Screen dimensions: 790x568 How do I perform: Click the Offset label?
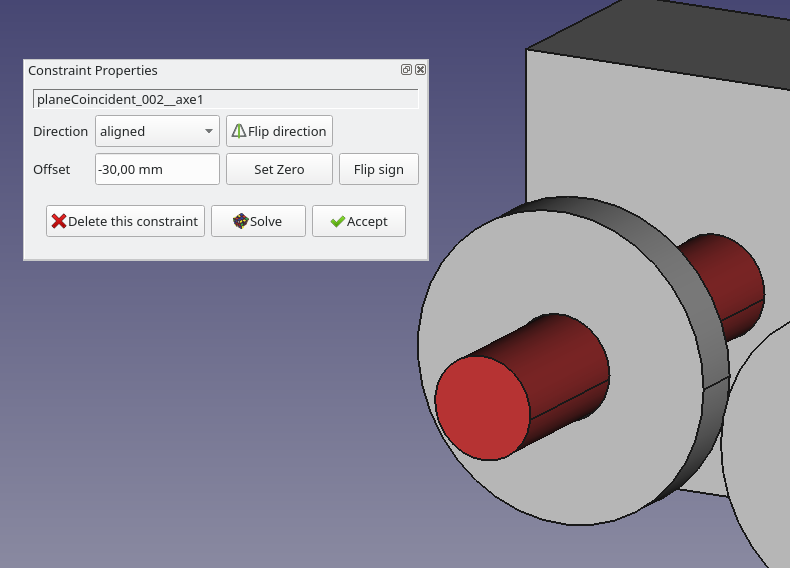[x=51, y=169]
